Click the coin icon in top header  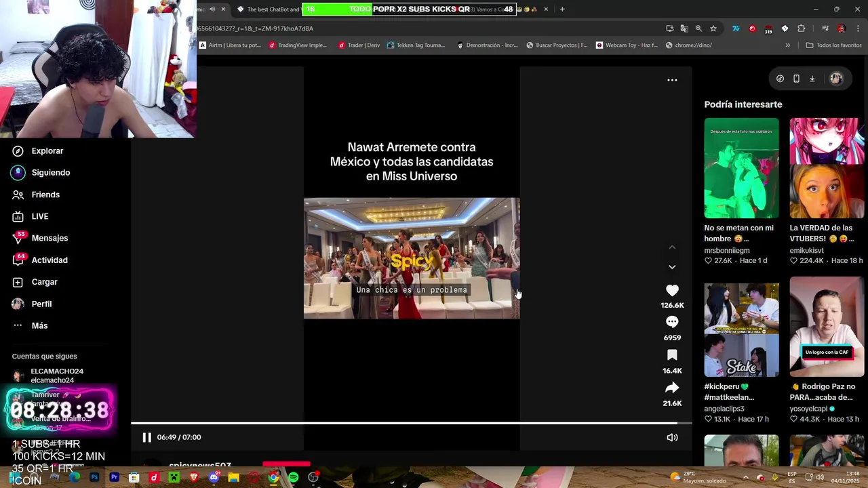[780, 79]
